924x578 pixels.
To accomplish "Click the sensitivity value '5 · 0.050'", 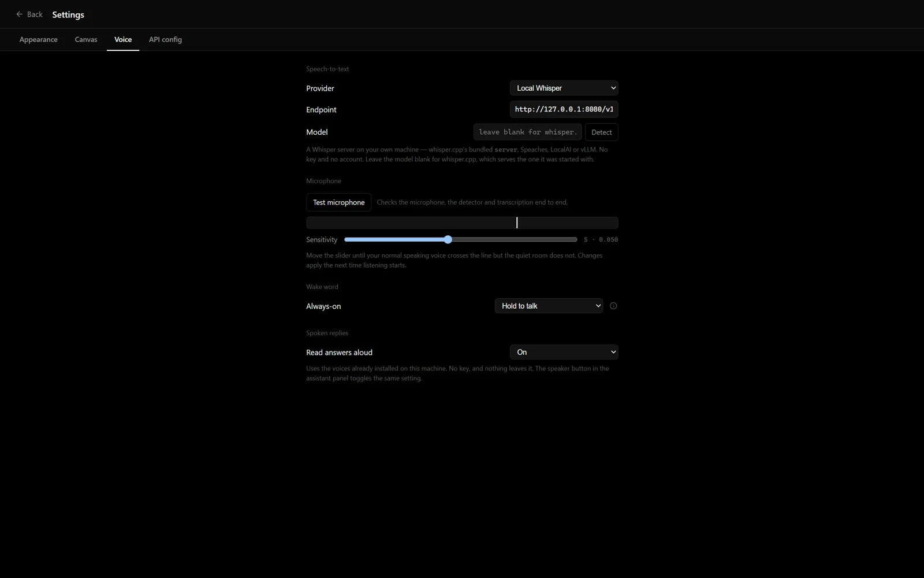I will 601,239.
